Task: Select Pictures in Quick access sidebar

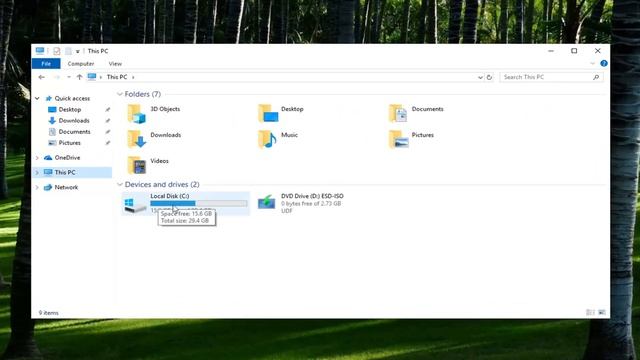Action: (69, 143)
